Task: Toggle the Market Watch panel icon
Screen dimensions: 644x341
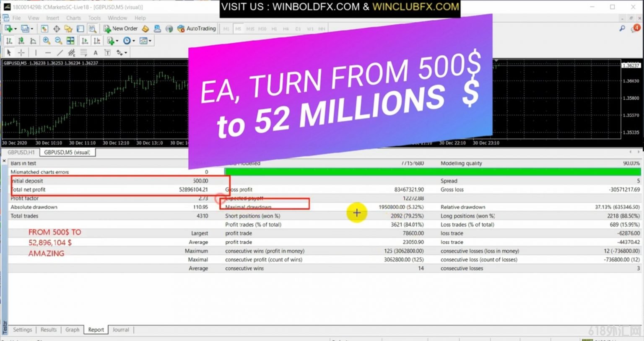Action: point(44,28)
